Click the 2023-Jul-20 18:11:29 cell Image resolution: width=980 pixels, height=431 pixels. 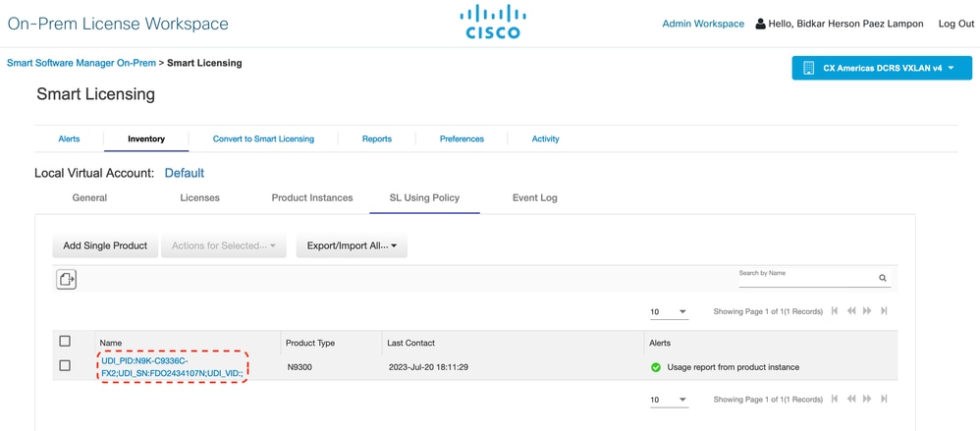click(x=429, y=367)
